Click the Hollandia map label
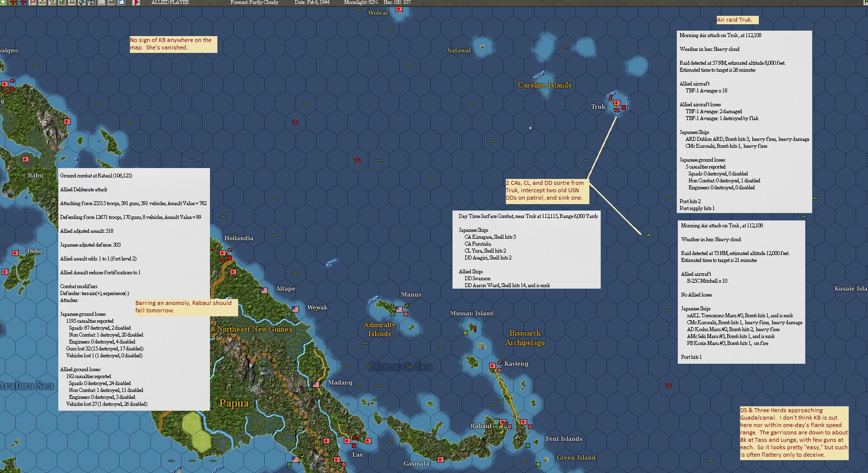The image size is (868, 473). click(x=239, y=238)
